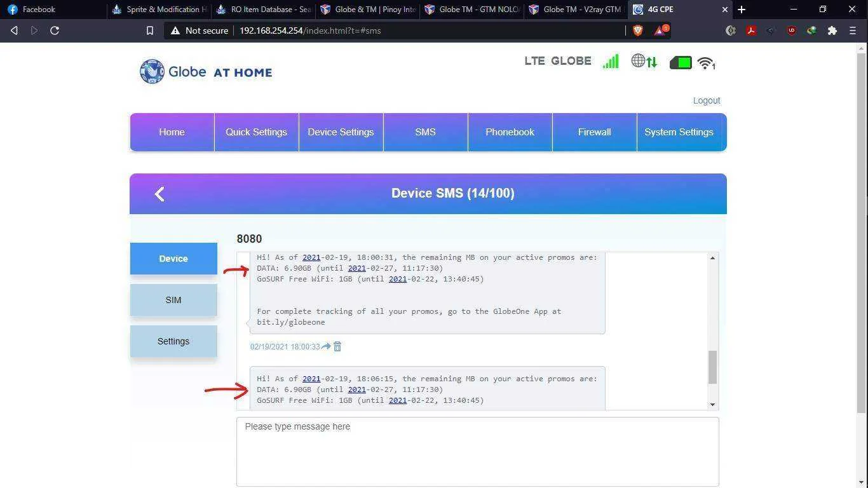Click the globe data transfer status icon
Image resolution: width=868 pixels, height=488 pixels.
[x=644, y=62]
